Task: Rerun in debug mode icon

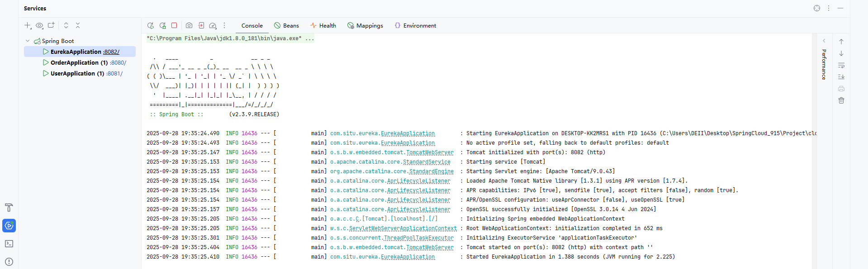Action: (x=162, y=26)
